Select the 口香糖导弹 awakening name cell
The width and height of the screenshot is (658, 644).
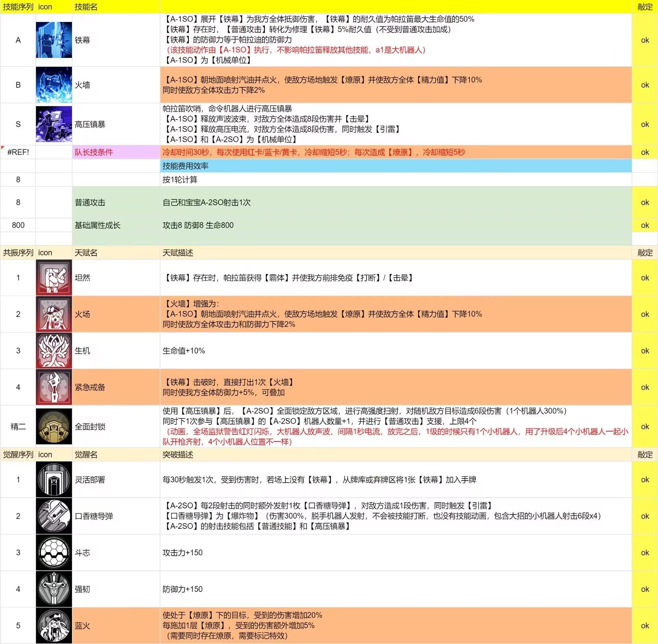point(116,516)
